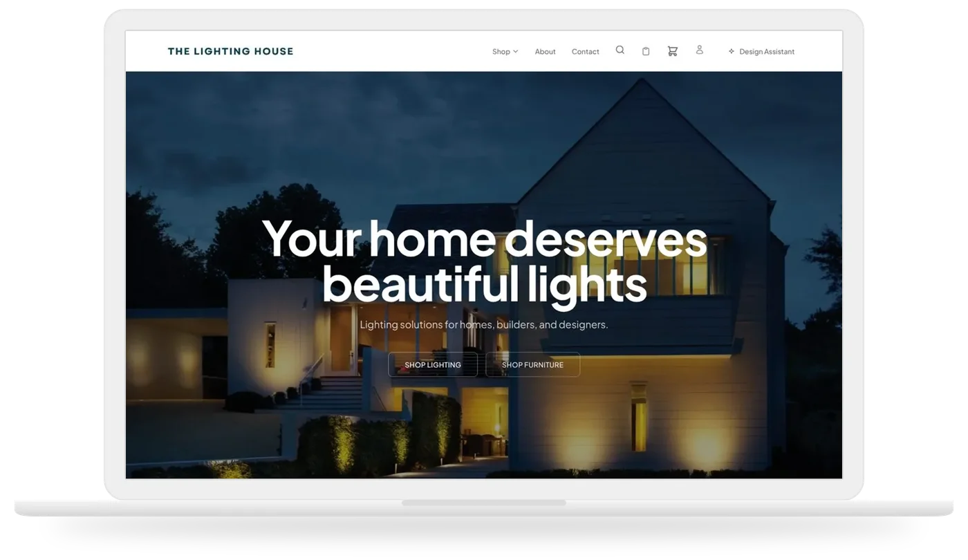Click the SHOP FURNITURE button
The image size is (968, 560).
(x=532, y=364)
